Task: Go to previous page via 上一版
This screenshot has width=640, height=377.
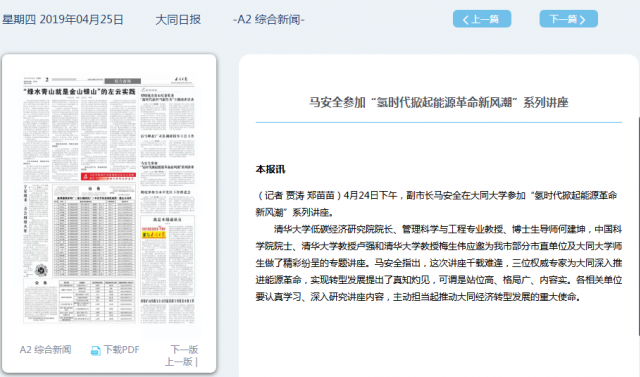Action: (x=178, y=361)
